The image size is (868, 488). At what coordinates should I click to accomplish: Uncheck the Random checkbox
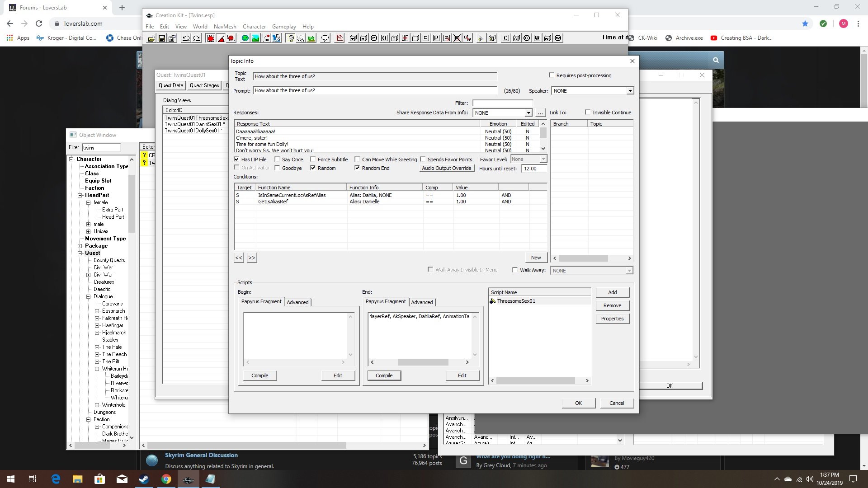point(313,168)
